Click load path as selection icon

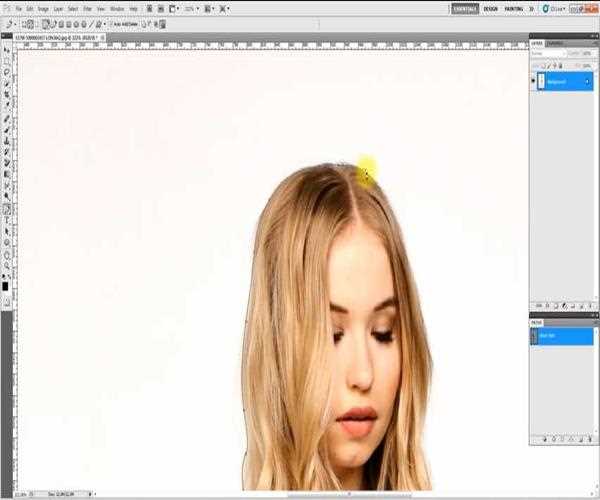coord(562,439)
